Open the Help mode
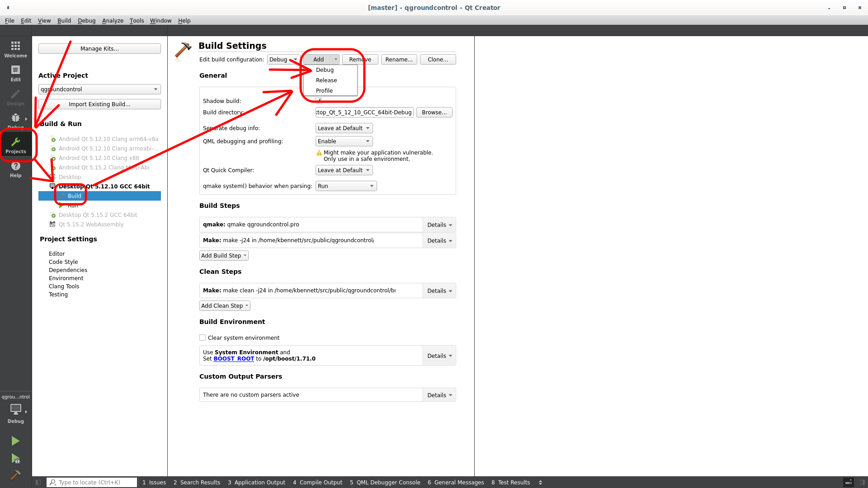 pos(15,169)
